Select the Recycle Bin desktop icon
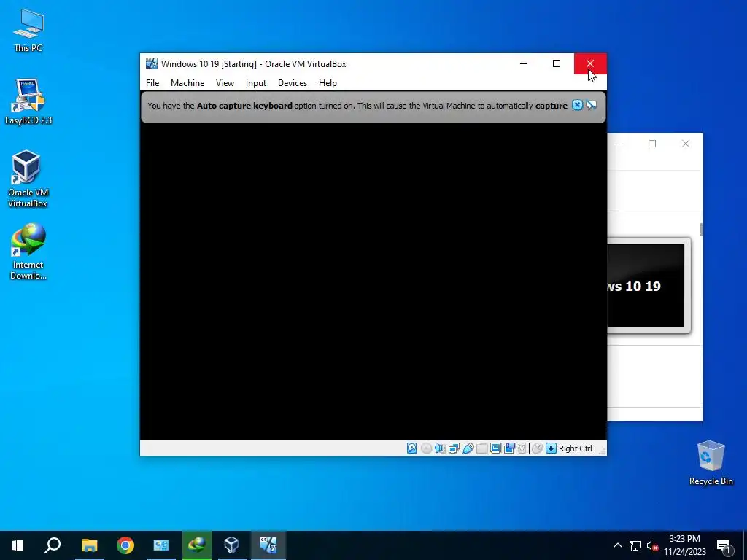Image resolution: width=747 pixels, height=560 pixels. (x=711, y=463)
